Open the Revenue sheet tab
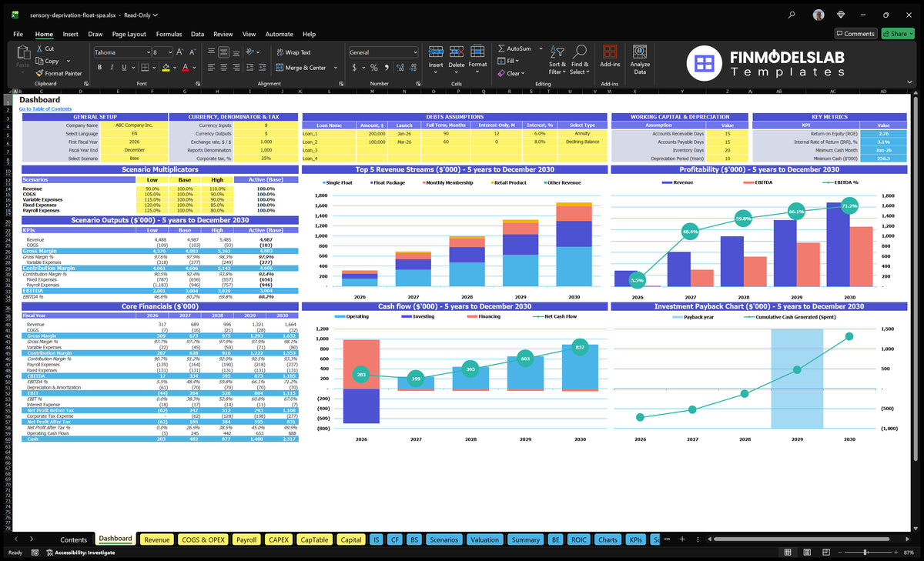924x561 pixels. tap(157, 539)
